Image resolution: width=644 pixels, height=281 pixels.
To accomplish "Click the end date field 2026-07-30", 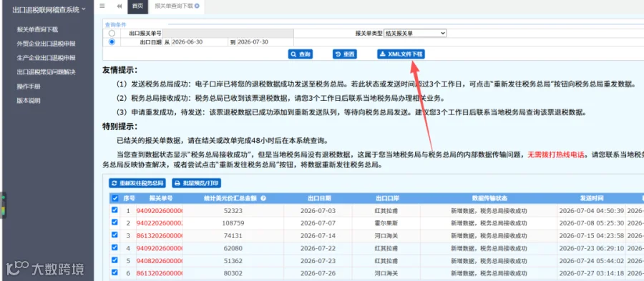I will 265,42.
